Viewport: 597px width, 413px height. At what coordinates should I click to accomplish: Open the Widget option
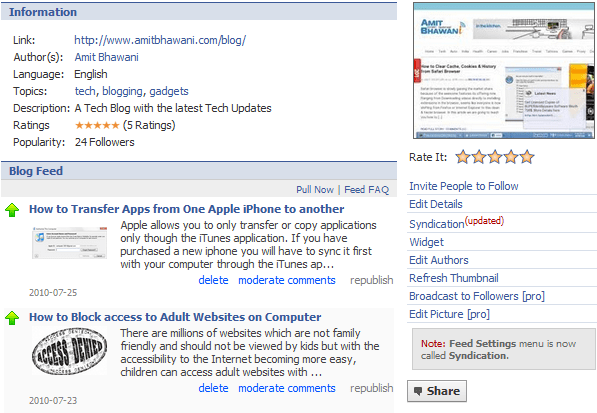[x=426, y=242]
